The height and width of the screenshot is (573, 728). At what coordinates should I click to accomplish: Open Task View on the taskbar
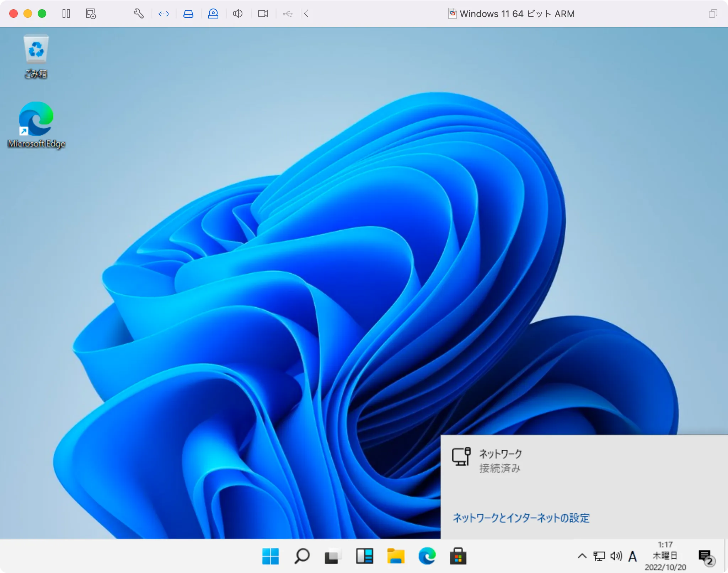pos(333,556)
